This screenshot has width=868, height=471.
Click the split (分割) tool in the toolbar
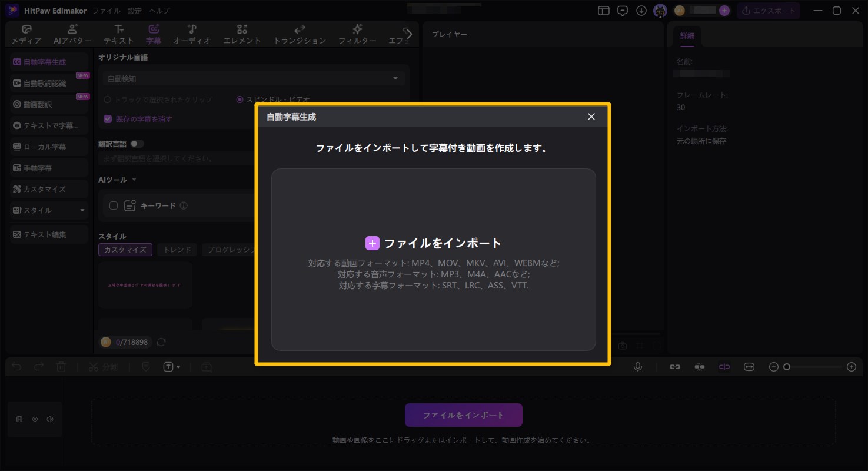pos(104,366)
